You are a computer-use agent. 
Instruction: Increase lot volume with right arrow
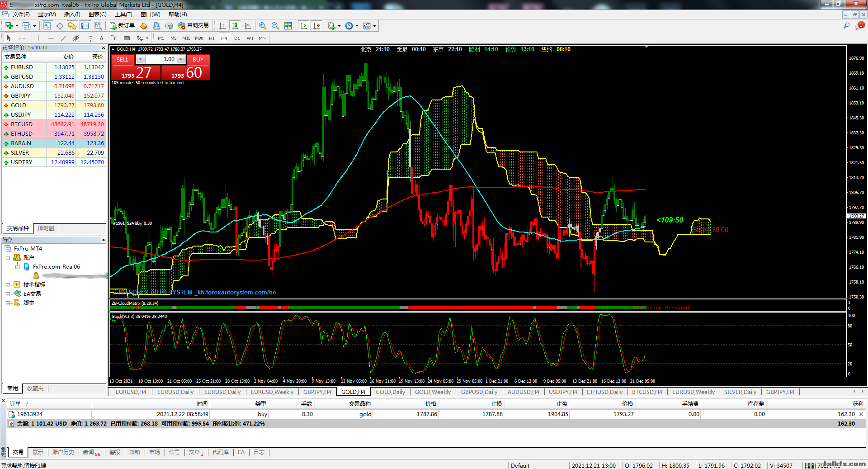pyautogui.click(x=181, y=59)
